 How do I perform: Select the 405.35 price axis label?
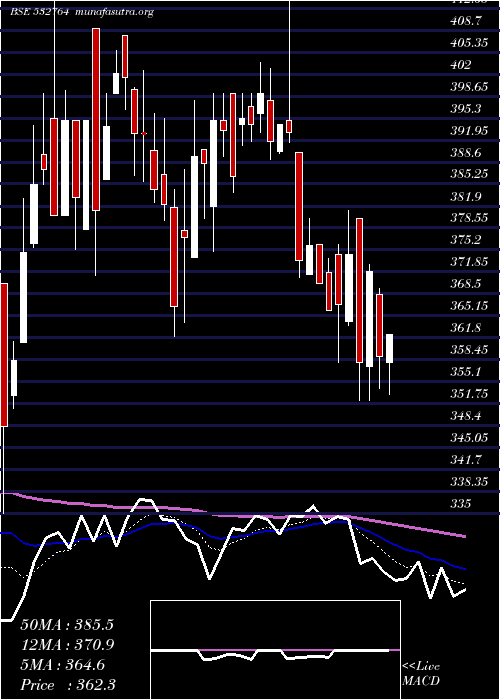click(x=469, y=43)
